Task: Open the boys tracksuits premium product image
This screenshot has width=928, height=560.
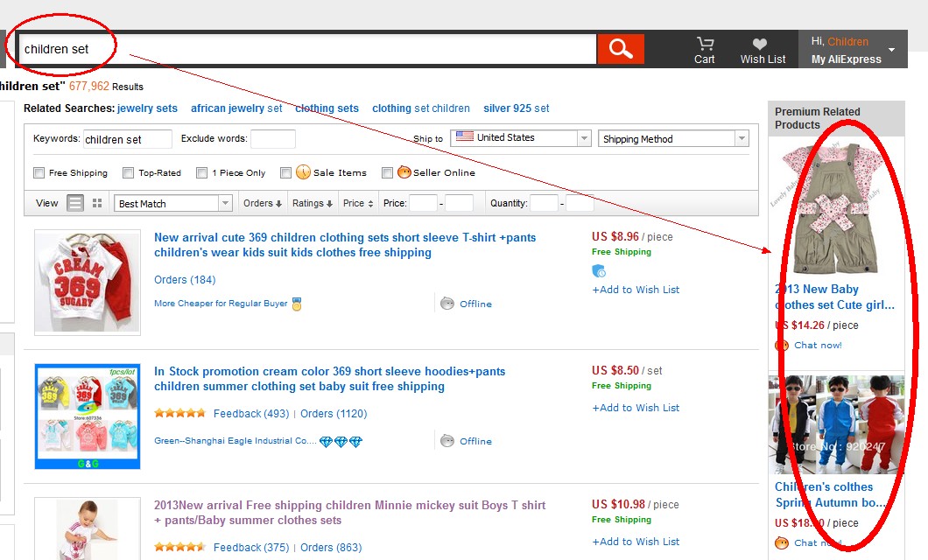Action: click(x=836, y=424)
